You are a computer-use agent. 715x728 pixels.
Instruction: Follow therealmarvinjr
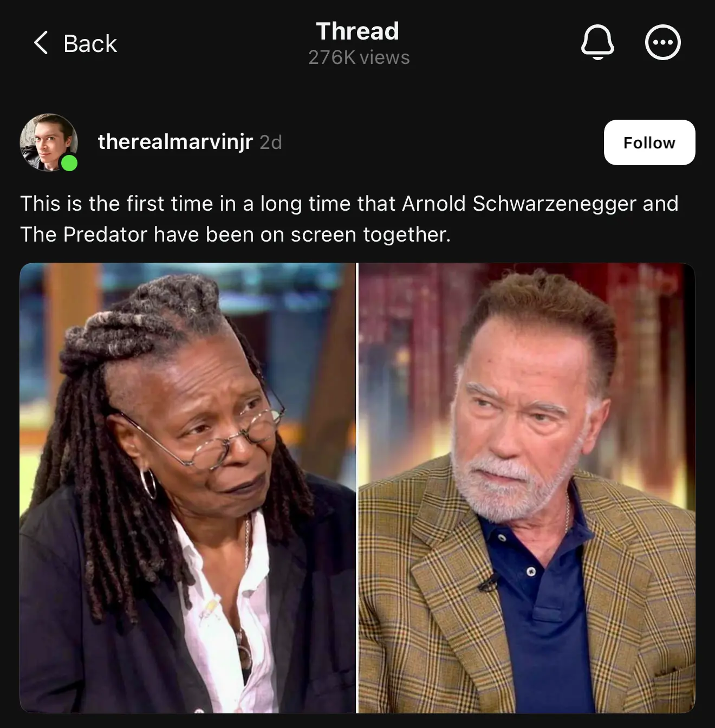649,142
